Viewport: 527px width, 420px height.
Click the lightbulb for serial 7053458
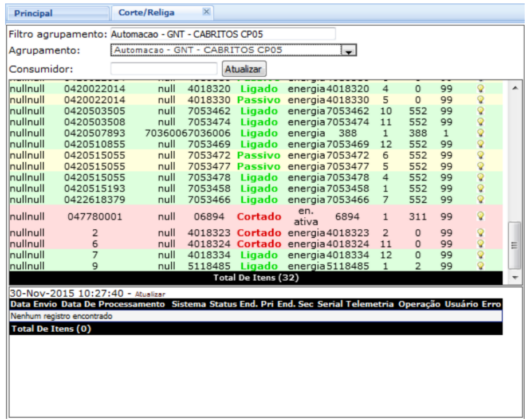481,189
